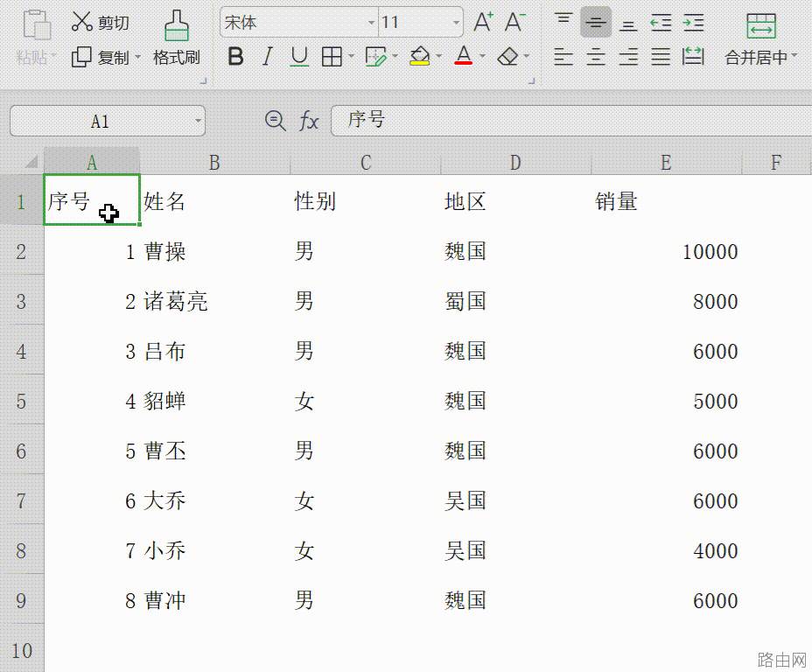The width and height of the screenshot is (812, 672).
Task: Toggle middle vertical alignment
Action: 596,22
